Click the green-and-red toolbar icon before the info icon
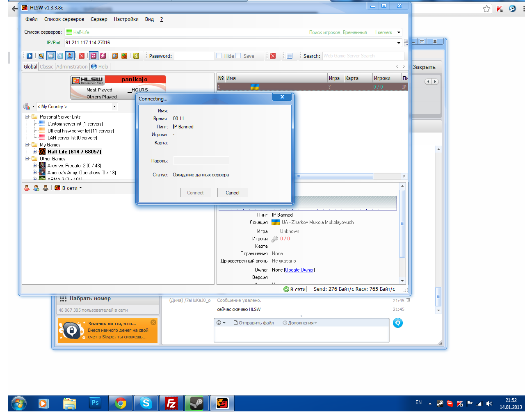Viewport: 525px width, 420px height. tap(124, 56)
